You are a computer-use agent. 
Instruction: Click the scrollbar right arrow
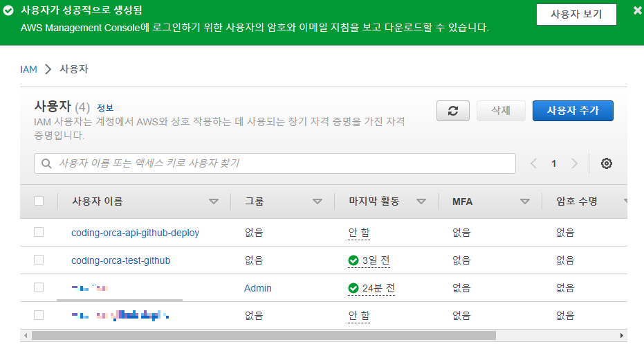click(621, 335)
